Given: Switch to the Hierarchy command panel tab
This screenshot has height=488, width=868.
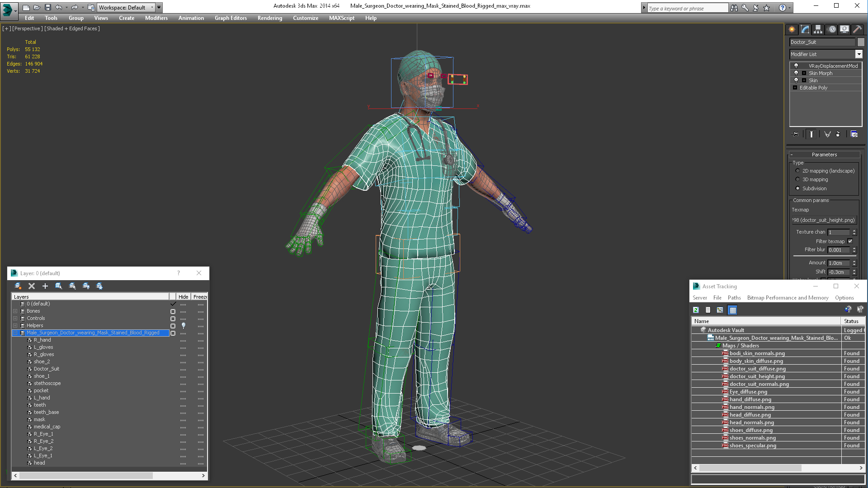Looking at the screenshot, I should 818,29.
